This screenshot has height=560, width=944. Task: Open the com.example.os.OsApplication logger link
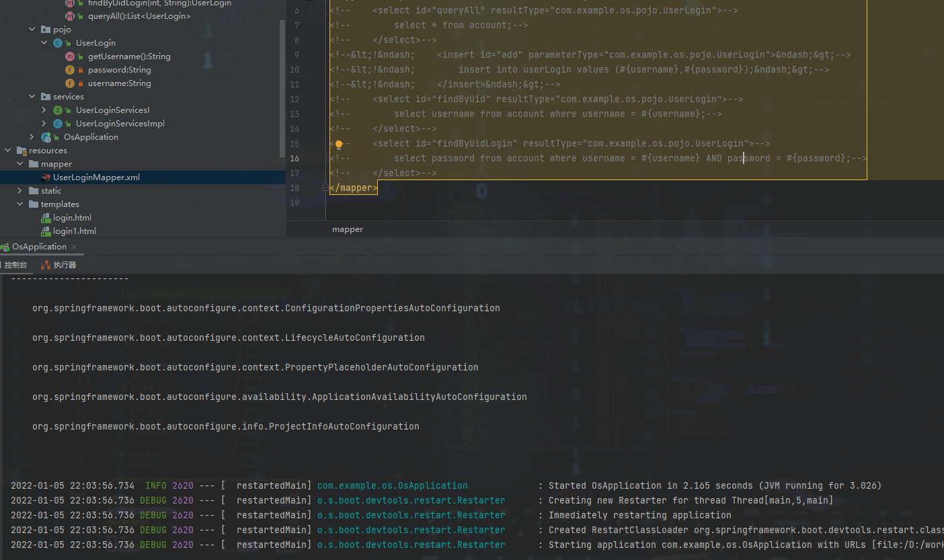tap(393, 485)
